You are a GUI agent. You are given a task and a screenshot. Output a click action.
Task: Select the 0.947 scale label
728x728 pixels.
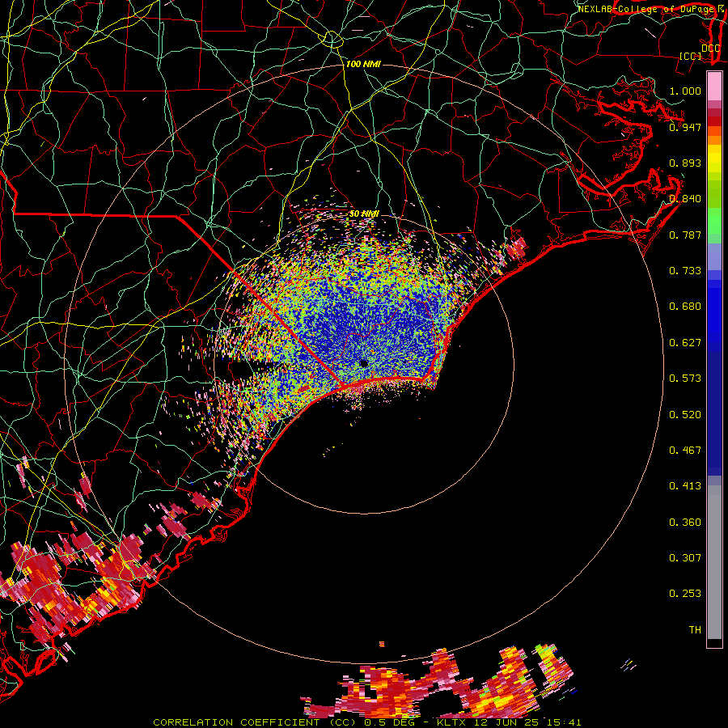pos(685,127)
